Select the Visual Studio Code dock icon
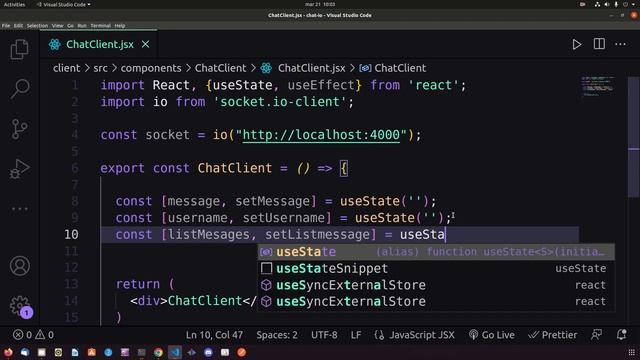Viewport: 640px width, 360px height. click(175, 352)
